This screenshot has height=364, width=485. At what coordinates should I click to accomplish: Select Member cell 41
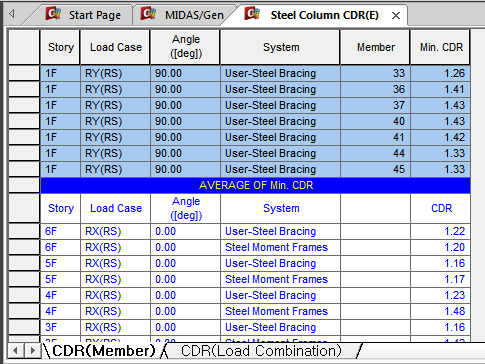click(376, 137)
